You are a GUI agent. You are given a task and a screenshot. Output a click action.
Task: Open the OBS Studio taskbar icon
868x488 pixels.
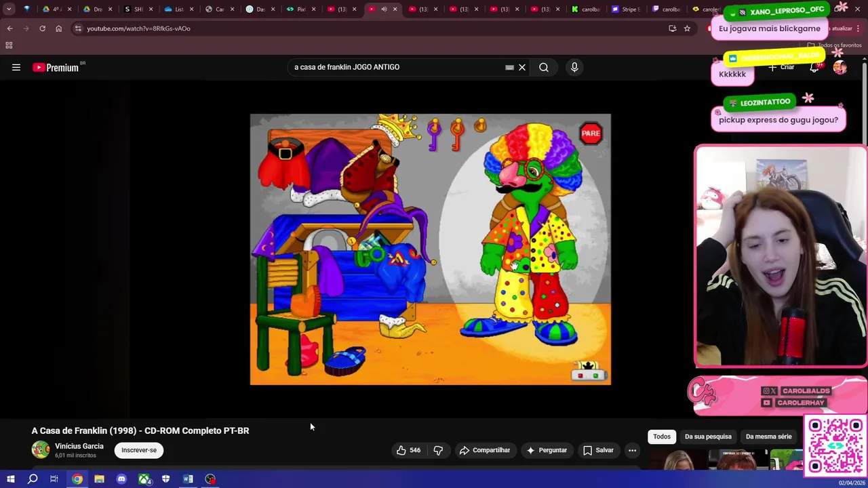(210, 479)
